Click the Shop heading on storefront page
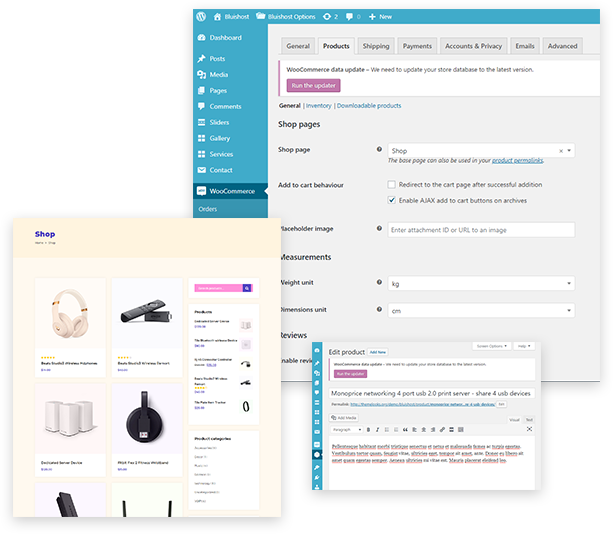This screenshot has height=534, width=613. coord(45,234)
